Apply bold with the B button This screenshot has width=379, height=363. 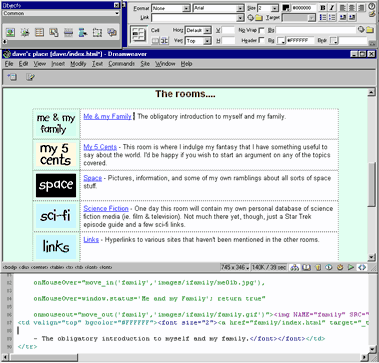[x=323, y=8]
